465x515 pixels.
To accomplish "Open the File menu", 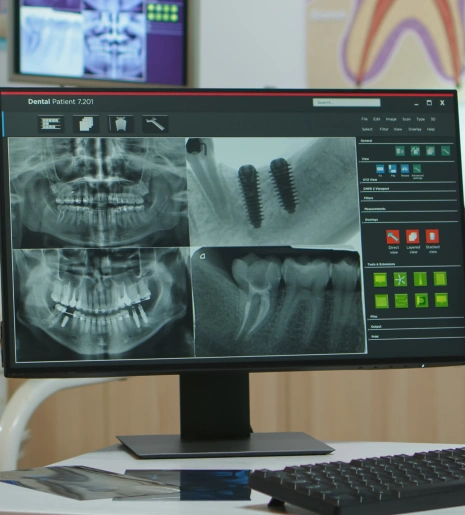I will [364, 119].
